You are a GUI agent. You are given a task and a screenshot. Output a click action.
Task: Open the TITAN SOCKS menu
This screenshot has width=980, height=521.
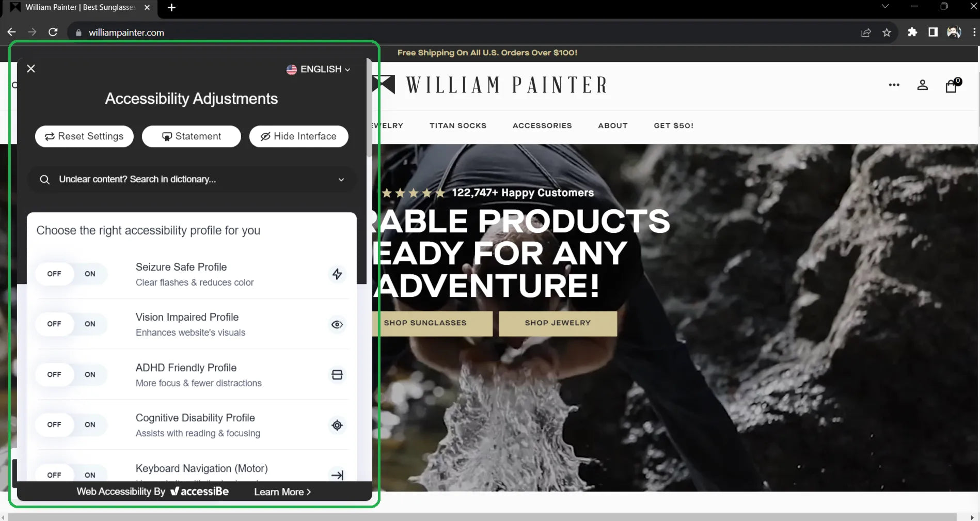click(x=458, y=125)
